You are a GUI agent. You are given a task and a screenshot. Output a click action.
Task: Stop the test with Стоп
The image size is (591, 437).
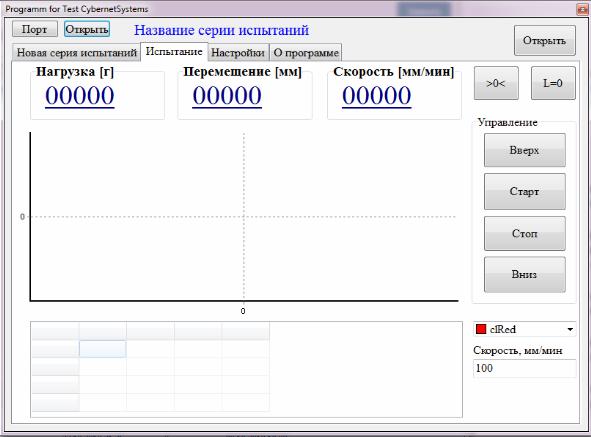click(525, 233)
